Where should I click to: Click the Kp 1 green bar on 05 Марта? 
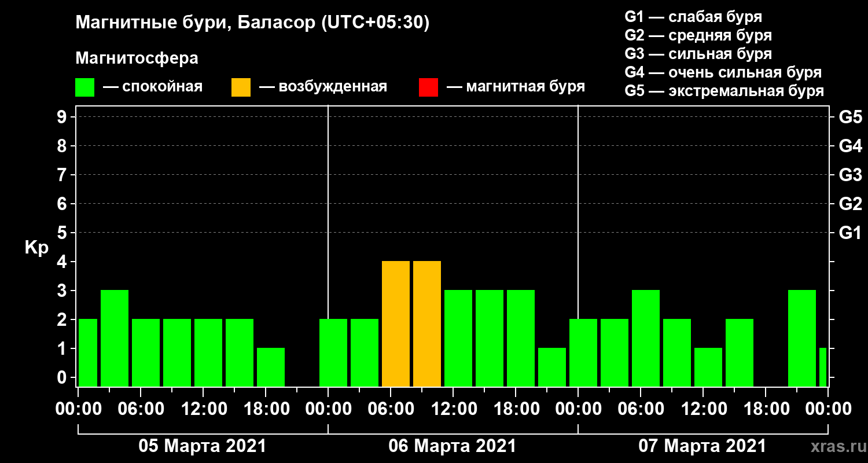(x=271, y=367)
